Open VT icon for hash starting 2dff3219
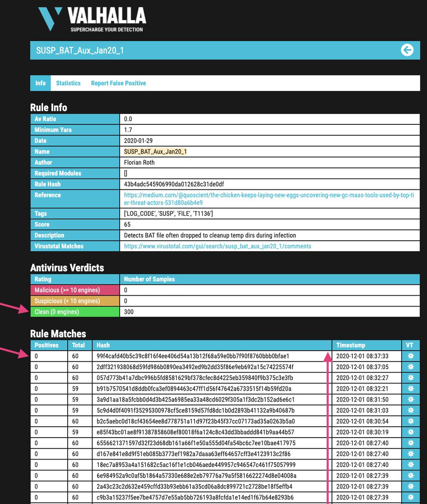This screenshot has height=504, width=427. pos(411,367)
